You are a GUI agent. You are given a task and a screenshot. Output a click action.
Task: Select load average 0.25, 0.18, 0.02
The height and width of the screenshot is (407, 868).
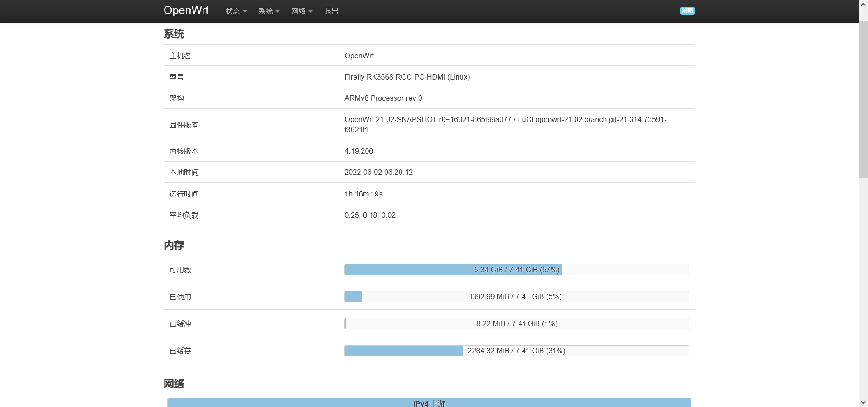click(370, 215)
